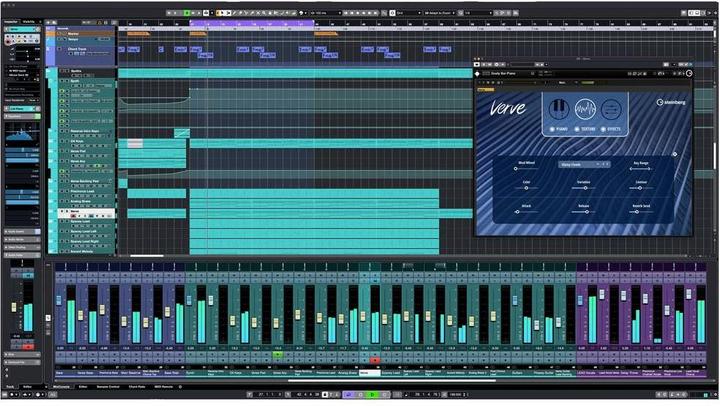Click the Record button in bottom transport bar

(x=385, y=395)
